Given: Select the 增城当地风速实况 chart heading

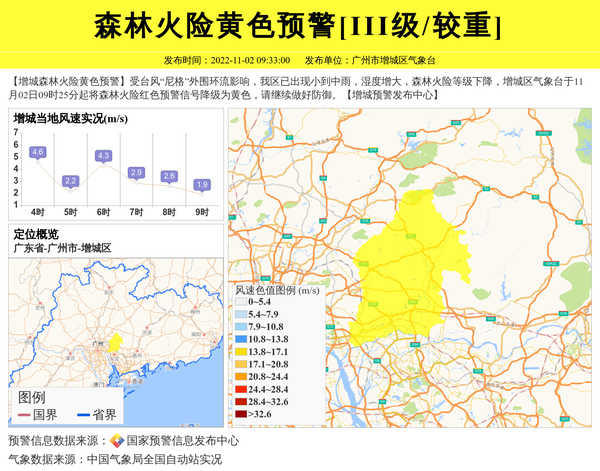Looking at the screenshot, I should pos(70,119).
